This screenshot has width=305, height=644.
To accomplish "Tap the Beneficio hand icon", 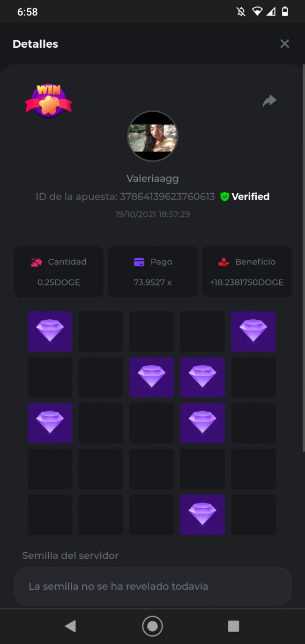I will point(224,262).
